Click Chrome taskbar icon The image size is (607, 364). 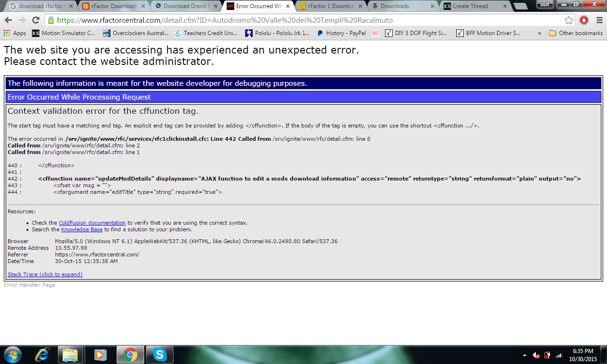[130, 355]
